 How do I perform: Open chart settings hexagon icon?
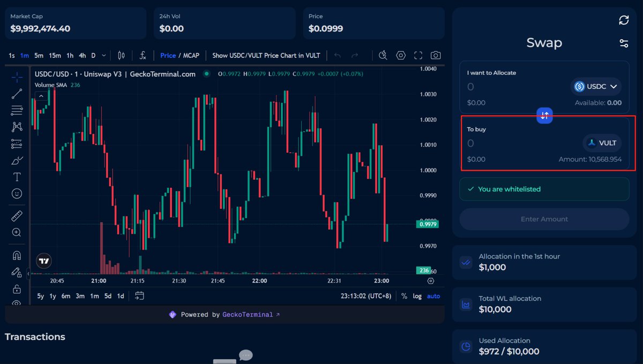pos(401,55)
